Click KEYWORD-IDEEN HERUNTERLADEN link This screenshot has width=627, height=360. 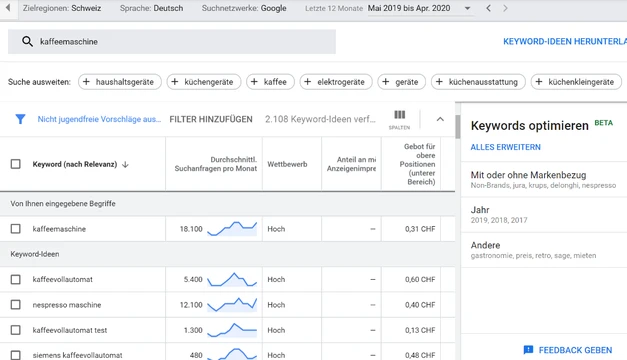[565, 42]
